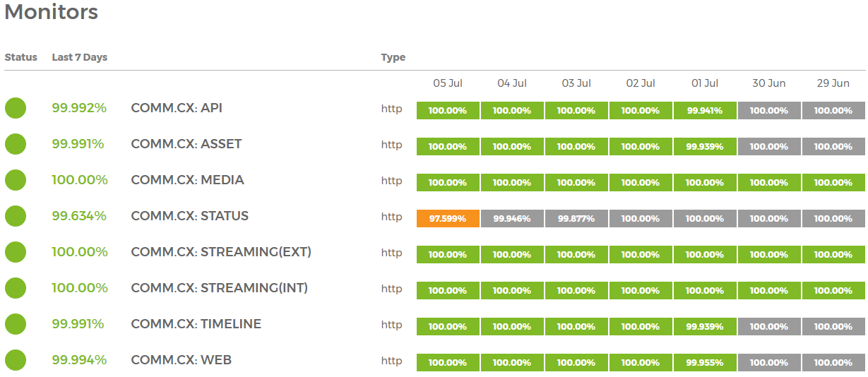Click the 01 Jul column header
The height and width of the screenshot is (377, 868).
[705, 83]
